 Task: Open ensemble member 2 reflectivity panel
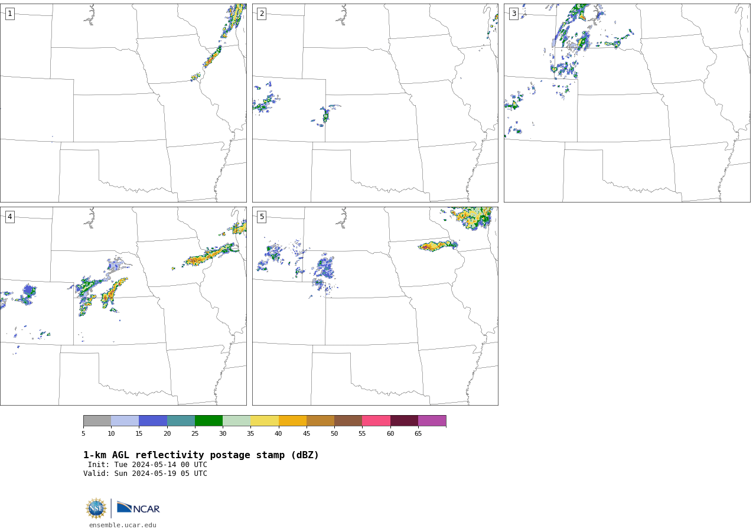pyautogui.click(x=375, y=103)
